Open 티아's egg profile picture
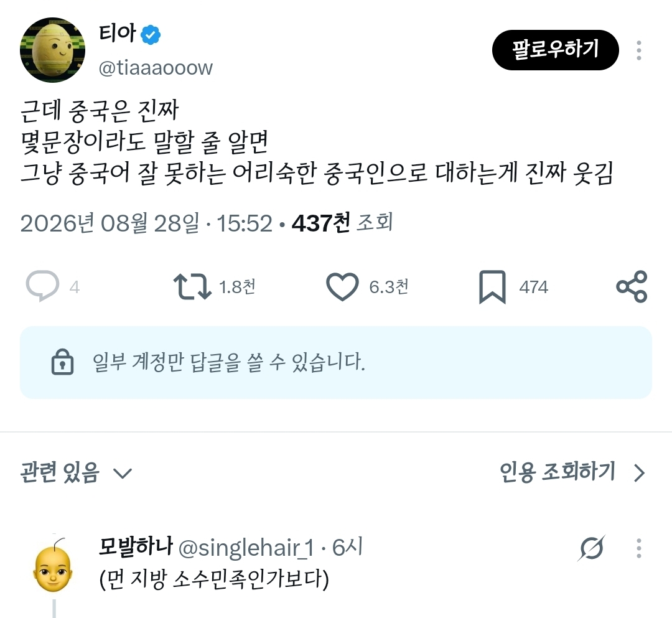Screen dimensions: 672x618 click(52, 50)
